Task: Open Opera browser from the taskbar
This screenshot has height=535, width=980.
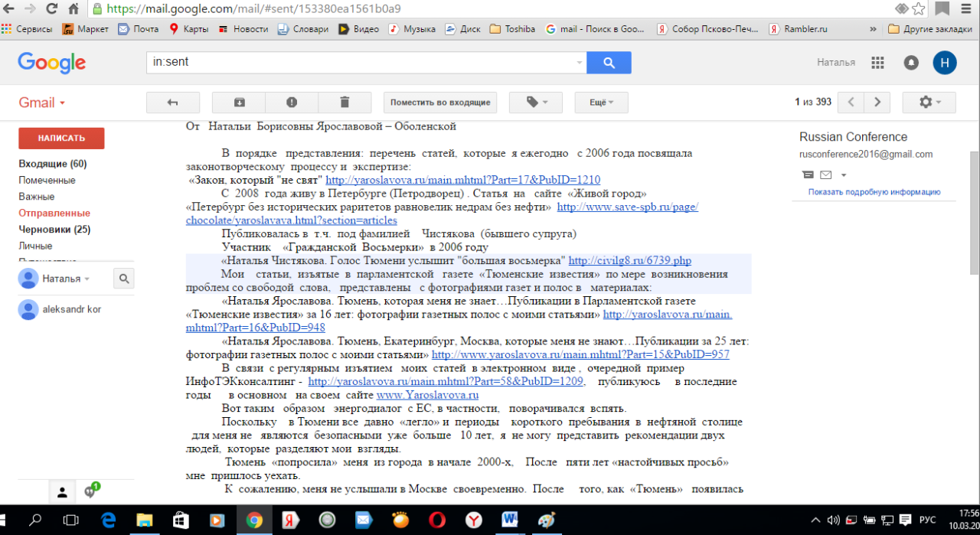Action: (436, 520)
